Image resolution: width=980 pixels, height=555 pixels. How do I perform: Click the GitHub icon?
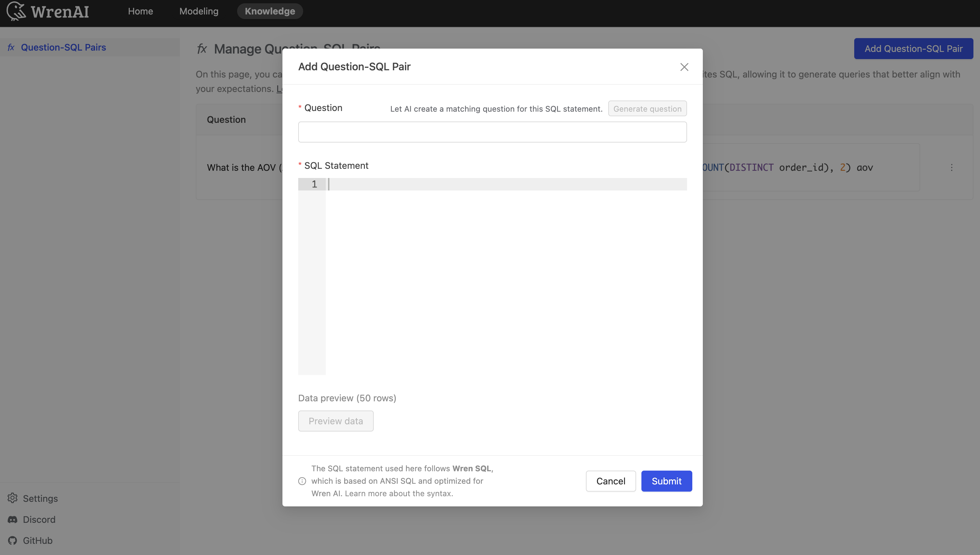tap(12, 540)
